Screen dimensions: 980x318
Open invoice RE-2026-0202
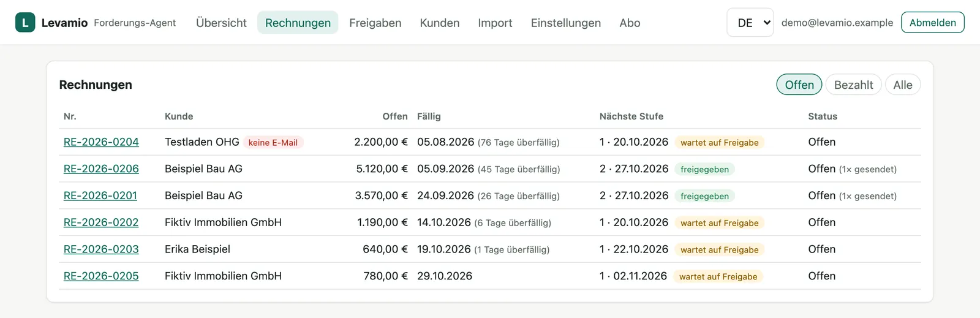[101, 222]
